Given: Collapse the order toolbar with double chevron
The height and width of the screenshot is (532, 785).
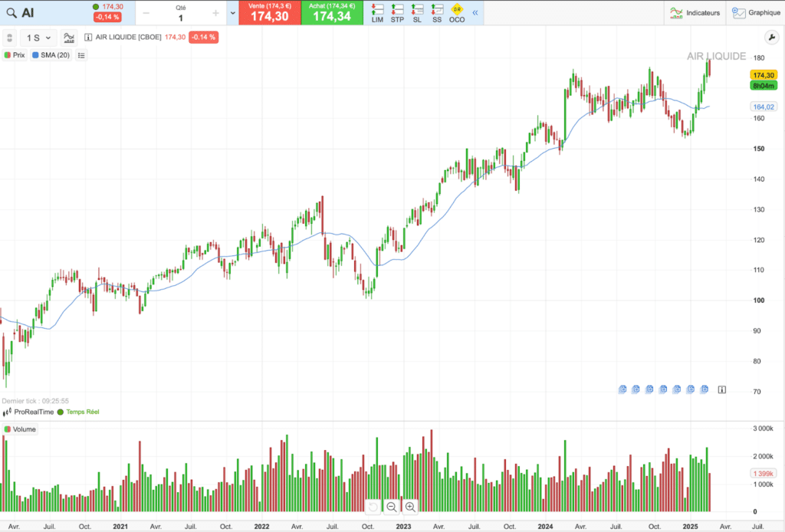Looking at the screenshot, I should click(x=475, y=12).
